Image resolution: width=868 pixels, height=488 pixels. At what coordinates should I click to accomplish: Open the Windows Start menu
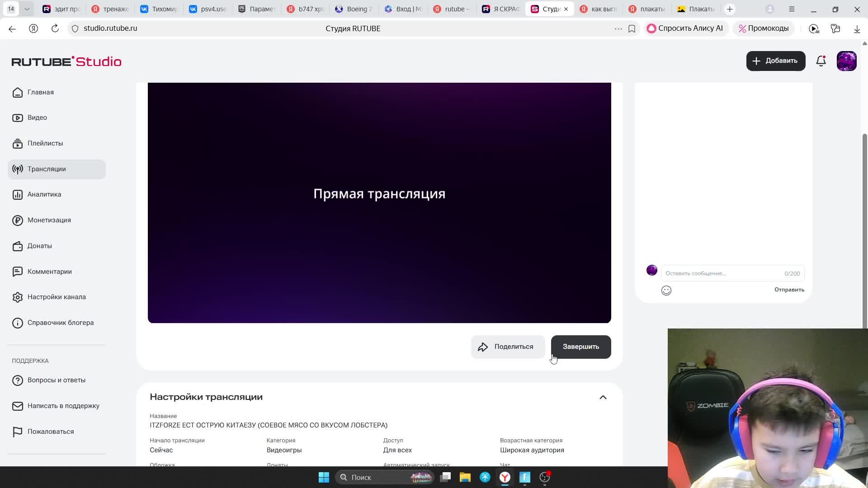click(324, 477)
